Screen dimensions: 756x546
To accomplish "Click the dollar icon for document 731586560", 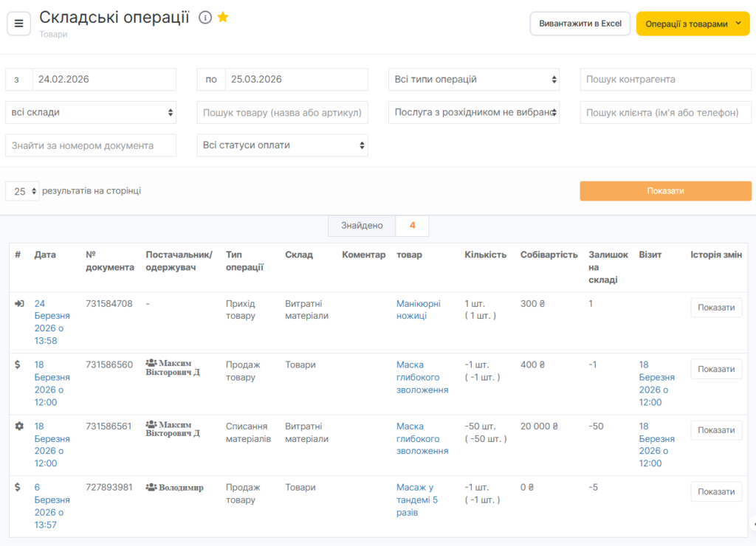I will coord(18,364).
